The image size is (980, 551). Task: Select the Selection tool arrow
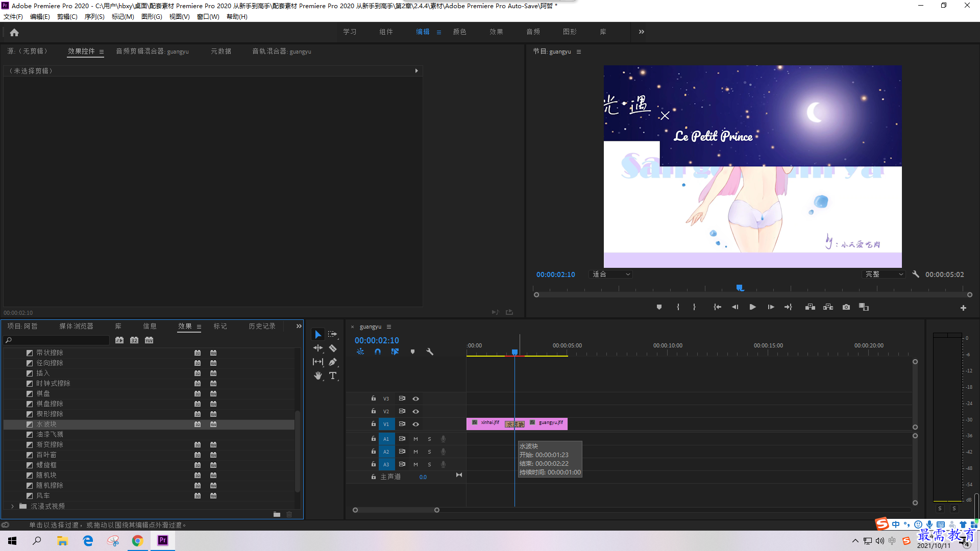pyautogui.click(x=318, y=334)
